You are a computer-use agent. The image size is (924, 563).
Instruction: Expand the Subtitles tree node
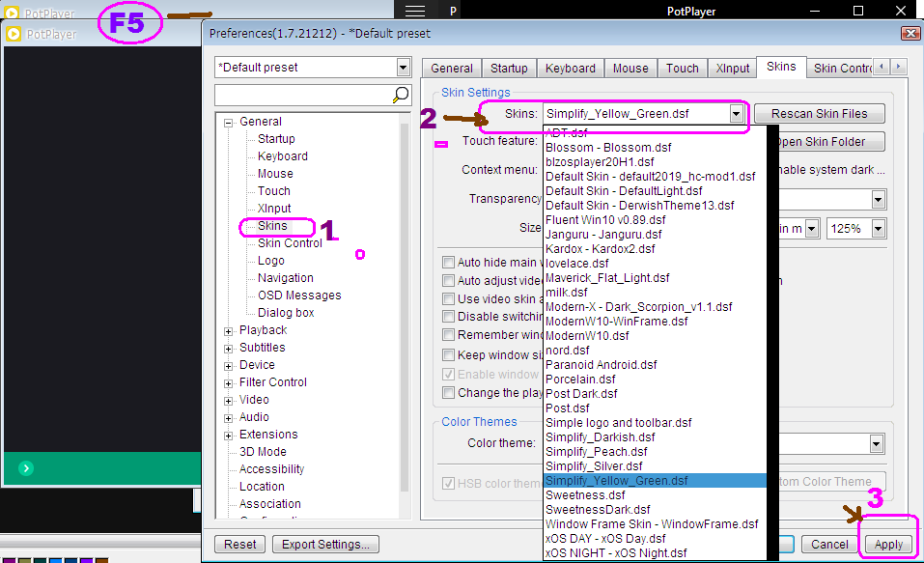click(229, 349)
